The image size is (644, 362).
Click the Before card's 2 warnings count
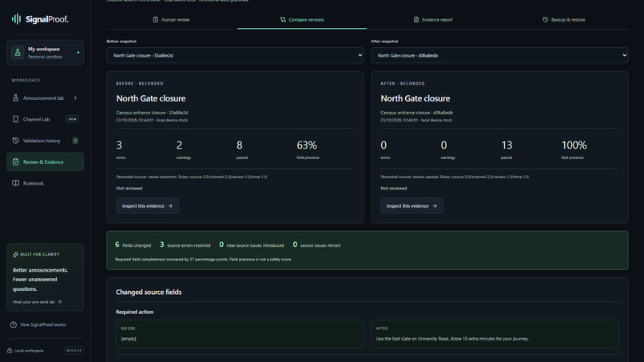point(180,145)
